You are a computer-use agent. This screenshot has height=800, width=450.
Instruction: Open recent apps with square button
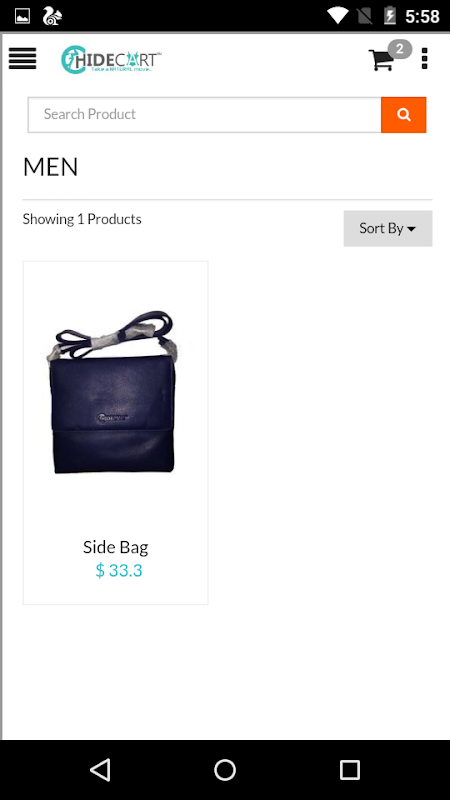[350, 770]
